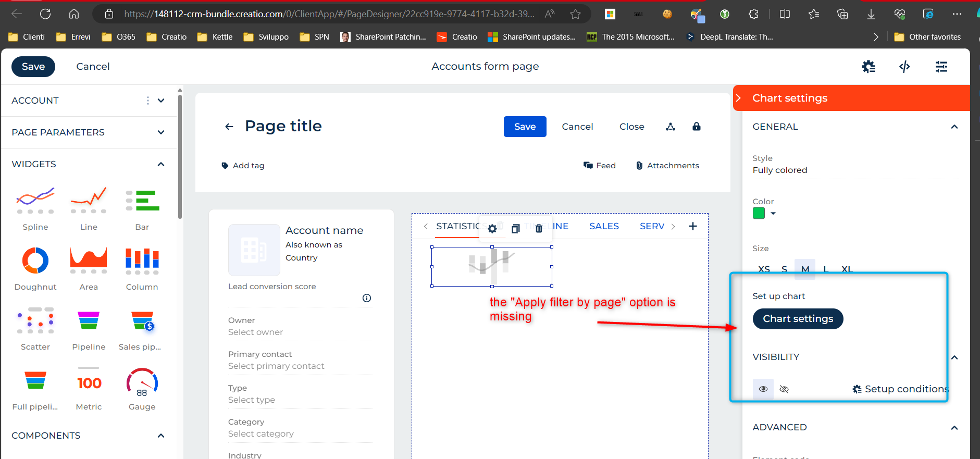
Task: Open page designer settings gear
Action: point(869,67)
